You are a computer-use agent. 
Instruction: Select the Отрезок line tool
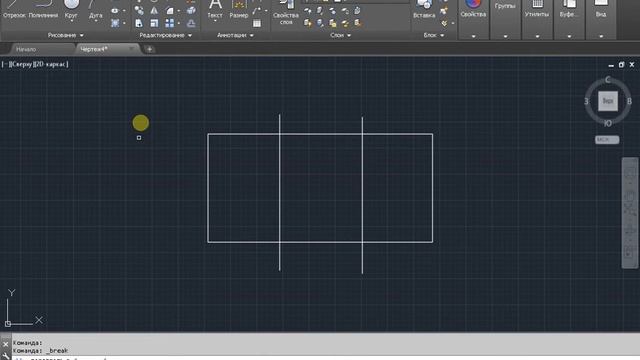click(x=14, y=10)
